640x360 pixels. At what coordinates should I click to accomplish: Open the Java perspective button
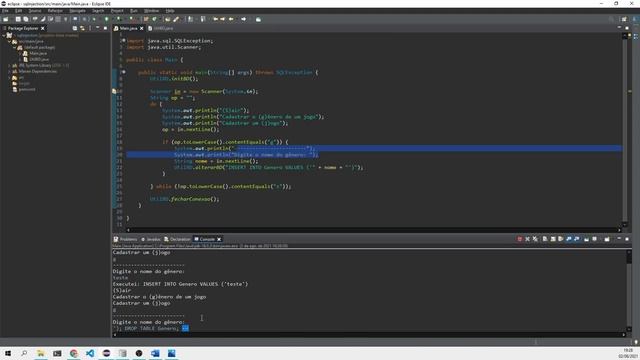[635, 19]
